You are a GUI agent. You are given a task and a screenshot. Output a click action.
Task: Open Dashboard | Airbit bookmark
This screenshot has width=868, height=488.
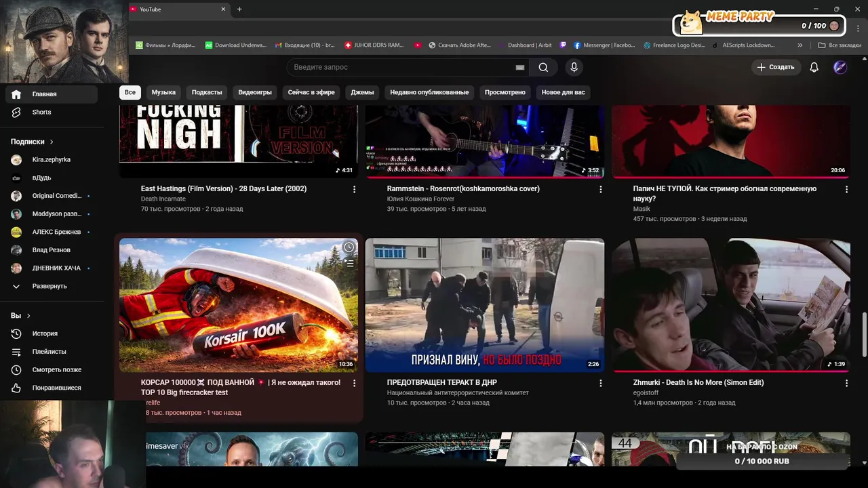525,45
